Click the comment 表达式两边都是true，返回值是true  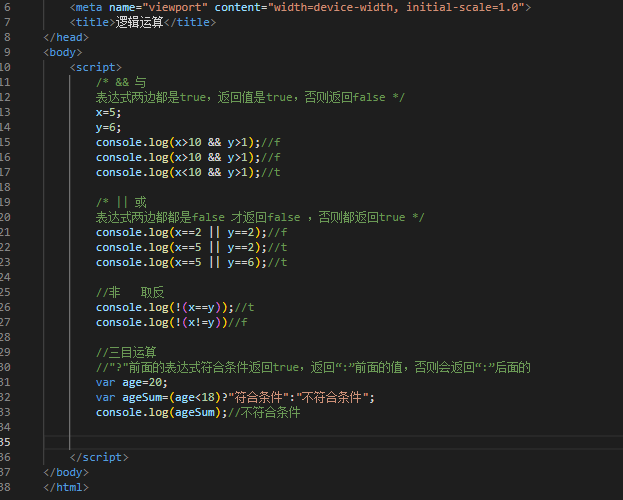click(x=194, y=97)
